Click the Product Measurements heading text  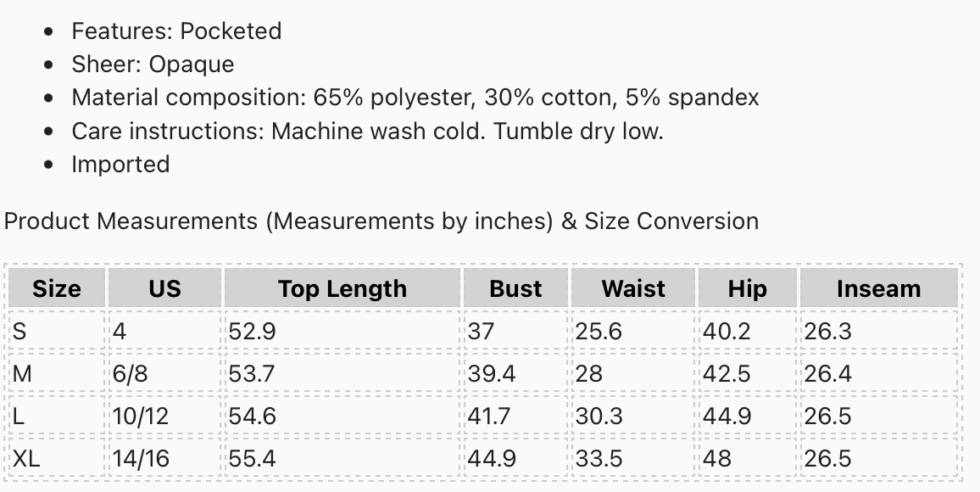pyautogui.click(x=381, y=221)
